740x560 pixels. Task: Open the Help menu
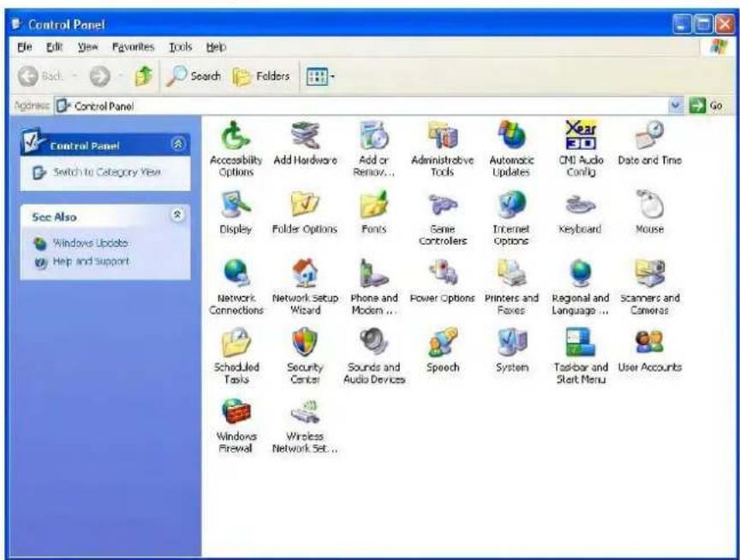pos(216,47)
